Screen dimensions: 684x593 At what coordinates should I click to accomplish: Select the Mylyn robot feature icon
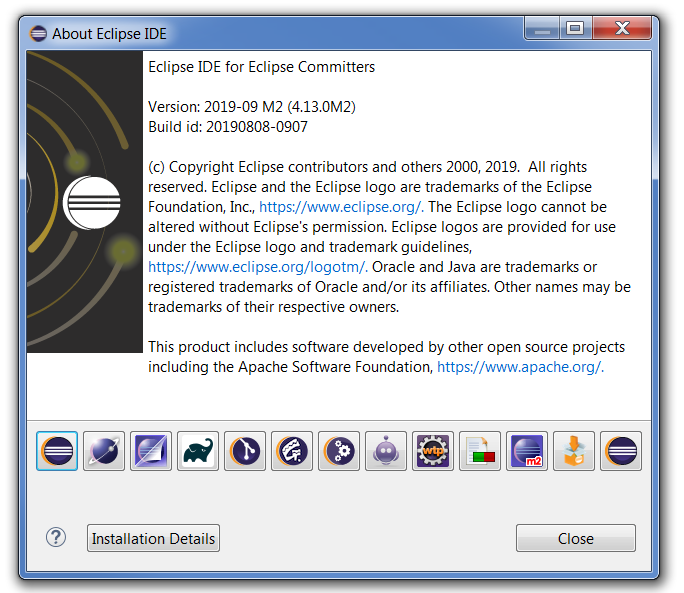click(x=386, y=451)
